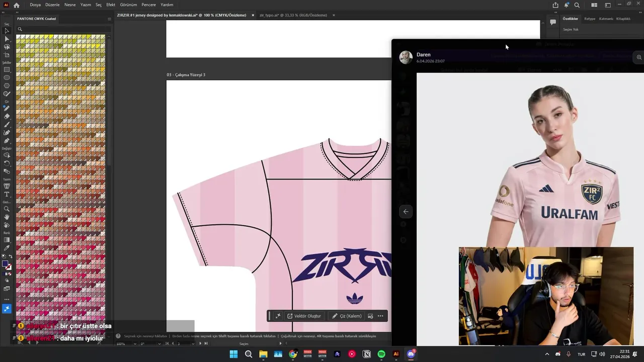The height and width of the screenshot is (362, 644).
Task: Switch to the Retype panel tab
Action: (590, 19)
